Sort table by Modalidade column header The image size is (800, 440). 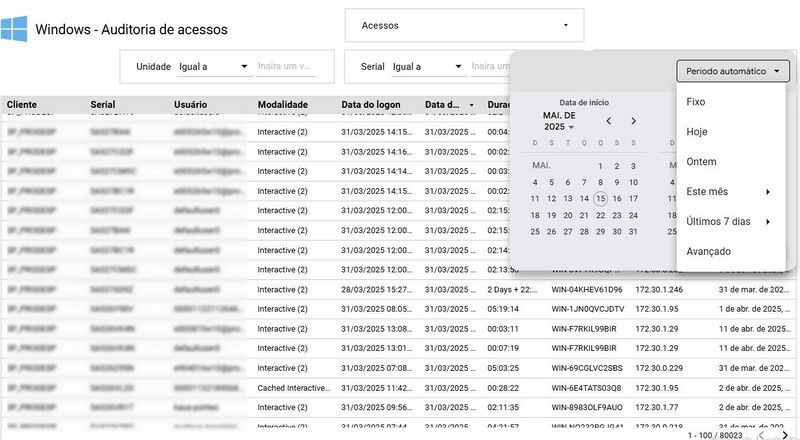[x=282, y=104]
